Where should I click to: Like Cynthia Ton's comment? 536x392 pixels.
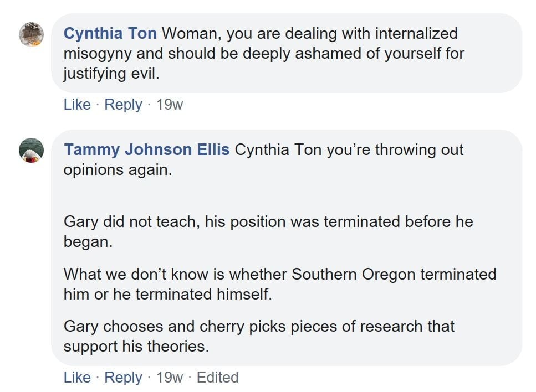(x=77, y=104)
